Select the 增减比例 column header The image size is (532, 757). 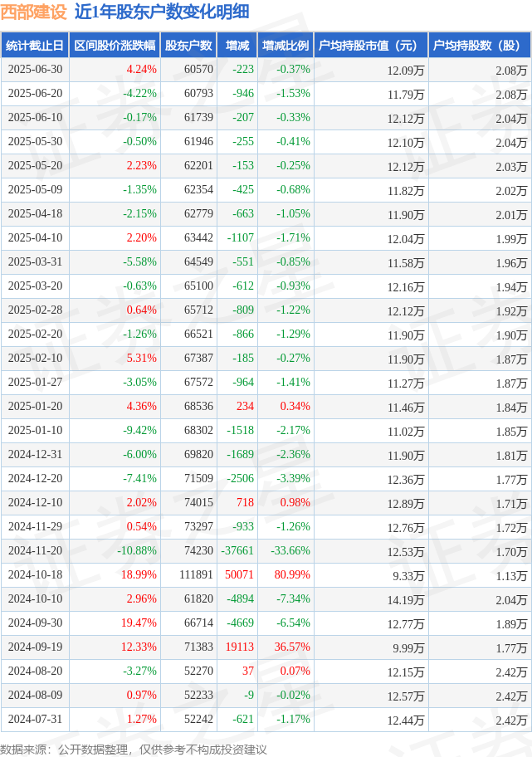pos(286,46)
